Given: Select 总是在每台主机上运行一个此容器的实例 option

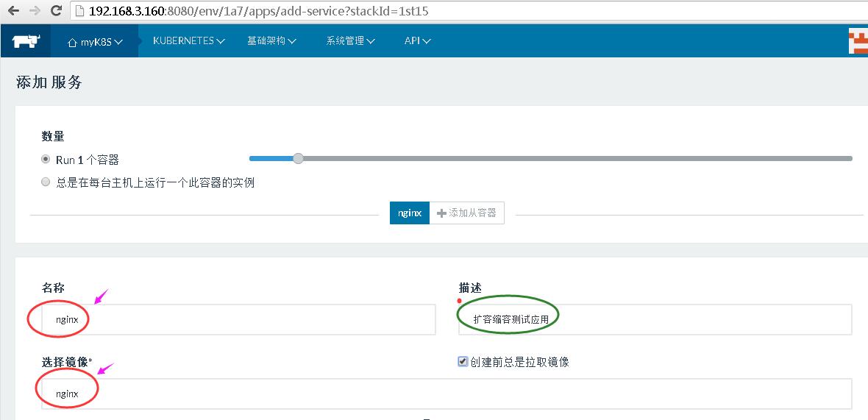Looking at the screenshot, I should 46,182.
